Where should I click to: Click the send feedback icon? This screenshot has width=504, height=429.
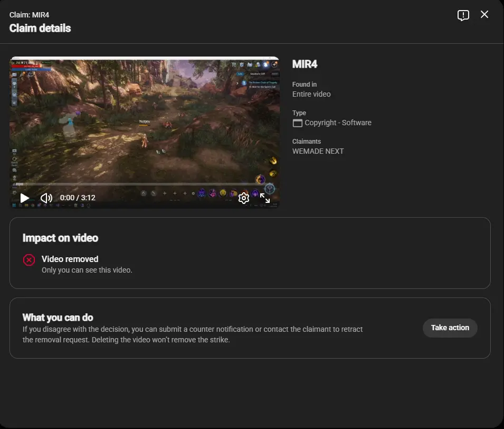(x=463, y=15)
